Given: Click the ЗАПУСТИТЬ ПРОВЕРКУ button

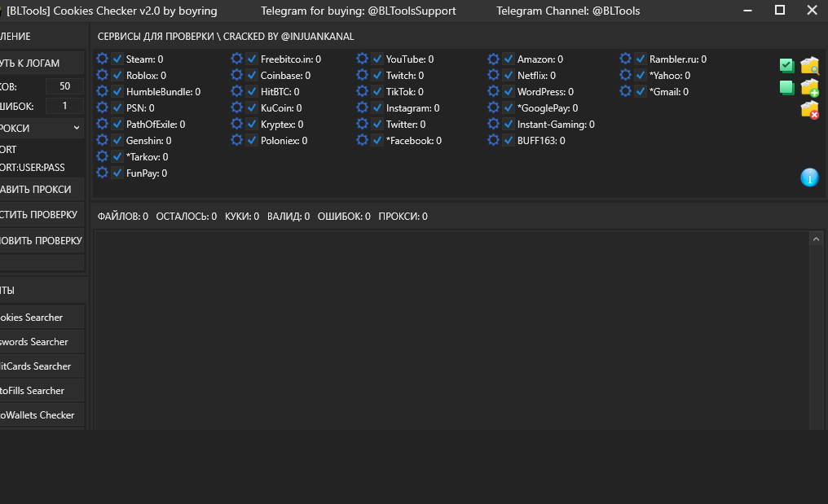Looking at the screenshot, I should (42, 215).
